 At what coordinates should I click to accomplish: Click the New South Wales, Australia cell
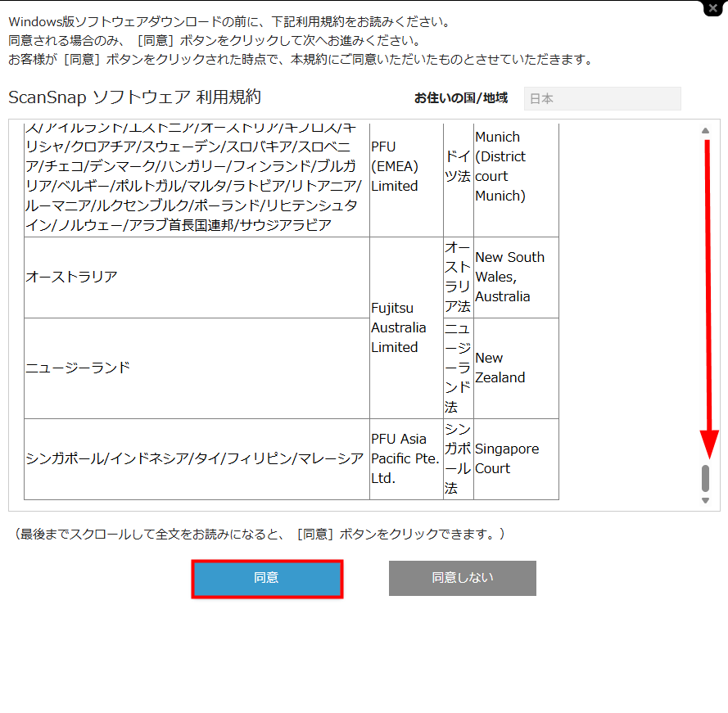point(516,277)
